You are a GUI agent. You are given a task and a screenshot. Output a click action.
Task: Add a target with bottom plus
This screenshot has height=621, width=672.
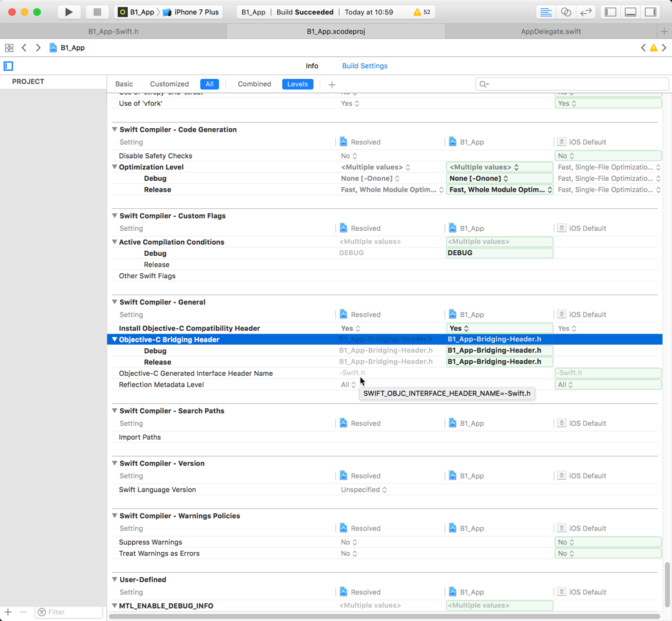point(8,612)
